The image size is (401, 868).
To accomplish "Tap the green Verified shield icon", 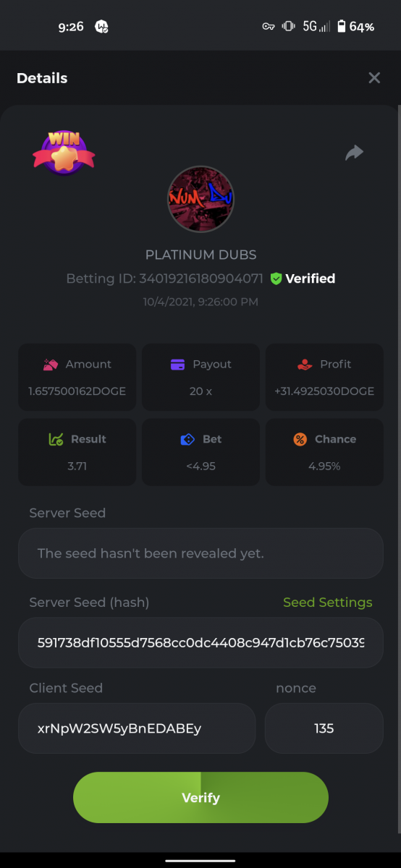I will point(276,278).
